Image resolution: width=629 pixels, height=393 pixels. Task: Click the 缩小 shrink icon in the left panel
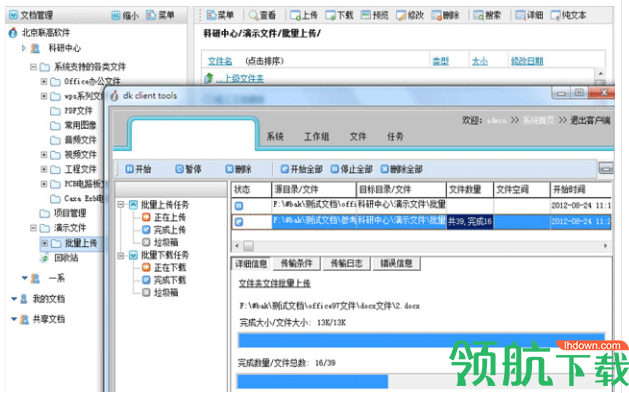coord(116,15)
